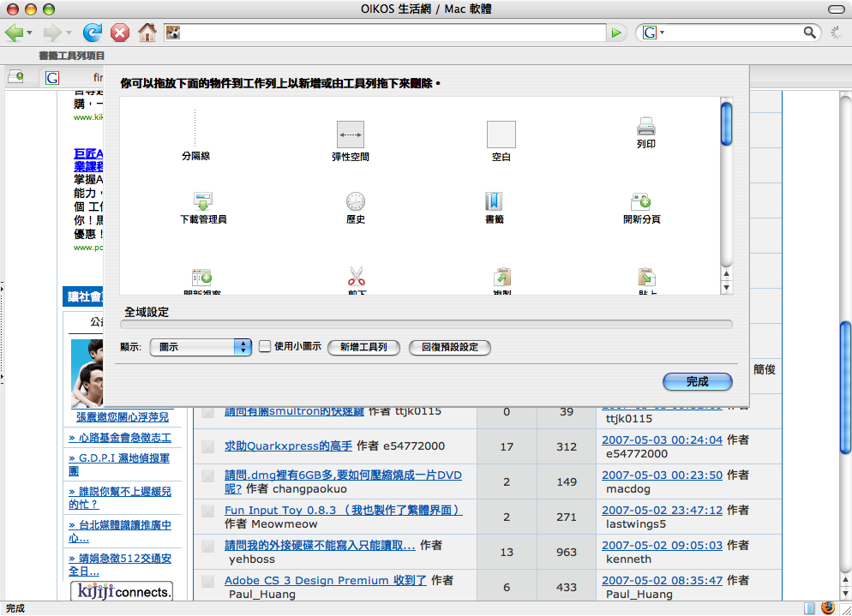Select the Download Manager (下載管理員) icon
Screen dimensions: 852x616
tap(203, 202)
